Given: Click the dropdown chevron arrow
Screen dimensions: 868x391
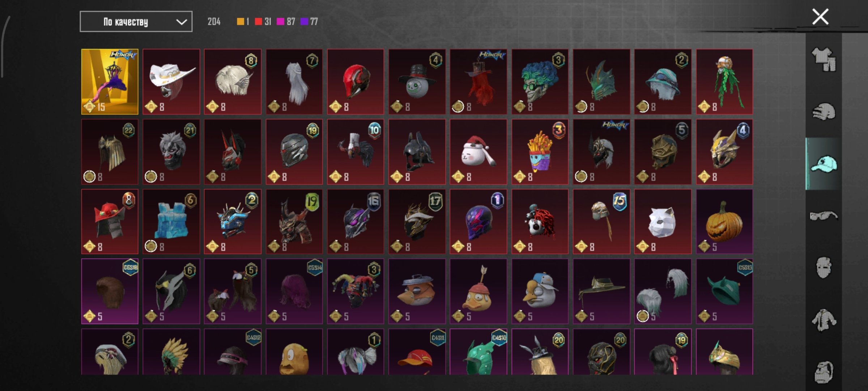Looking at the screenshot, I should point(181,22).
